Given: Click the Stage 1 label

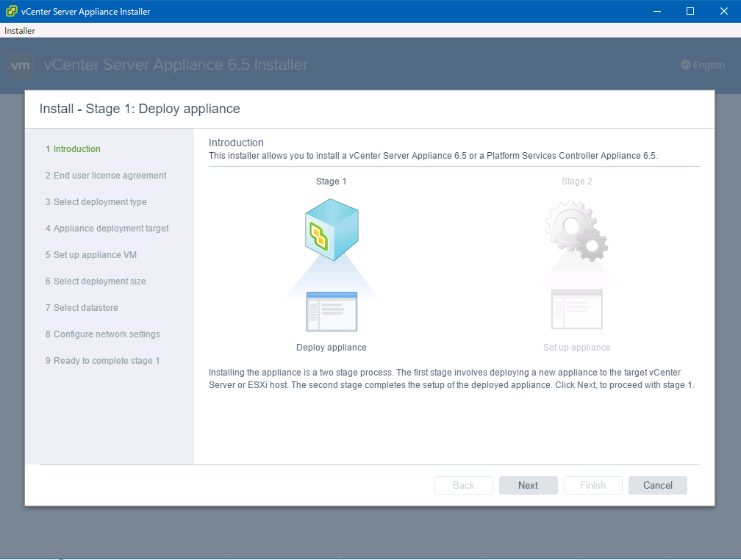Looking at the screenshot, I should click(x=332, y=182).
